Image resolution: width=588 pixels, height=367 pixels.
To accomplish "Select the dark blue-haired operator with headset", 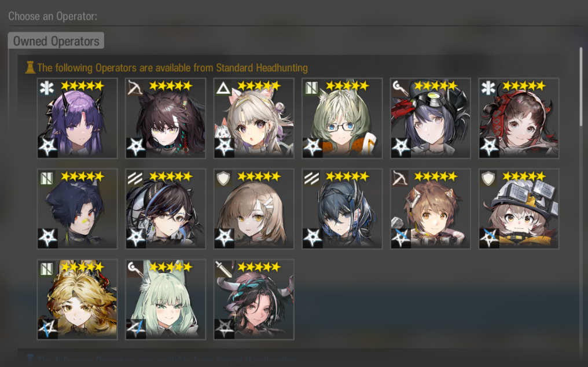I will tap(342, 208).
